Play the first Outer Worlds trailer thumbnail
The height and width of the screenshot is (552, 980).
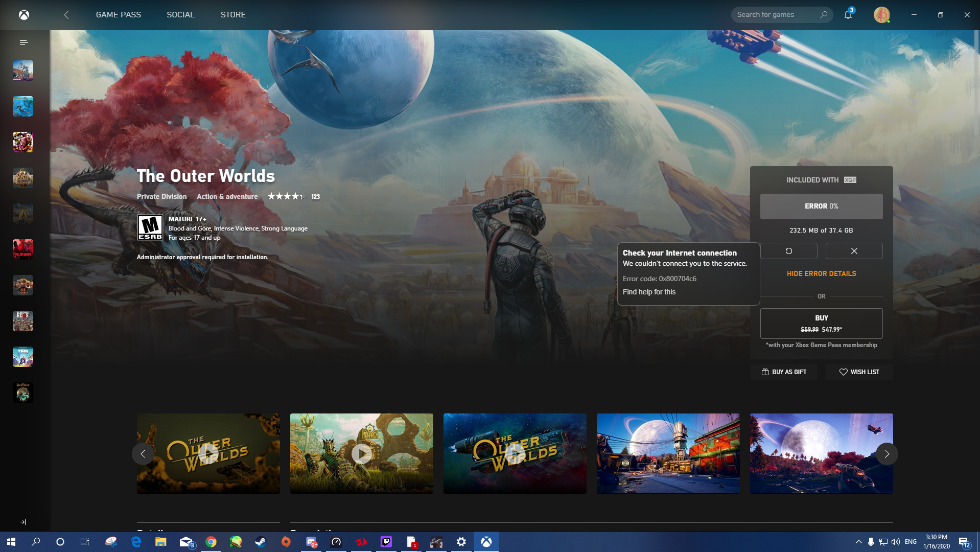tap(208, 453)
